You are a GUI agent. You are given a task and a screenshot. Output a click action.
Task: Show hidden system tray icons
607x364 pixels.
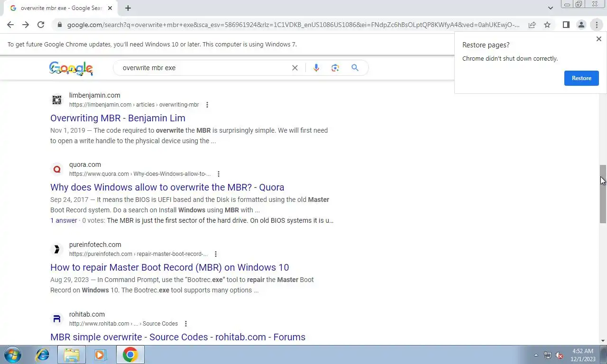click(536, 355)
